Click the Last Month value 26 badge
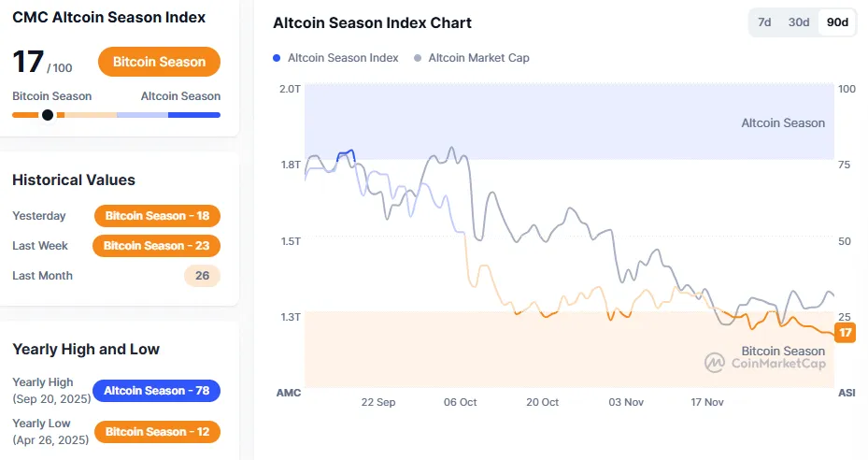The height and width of the screenshot is (460, 868). pos(202,276)
